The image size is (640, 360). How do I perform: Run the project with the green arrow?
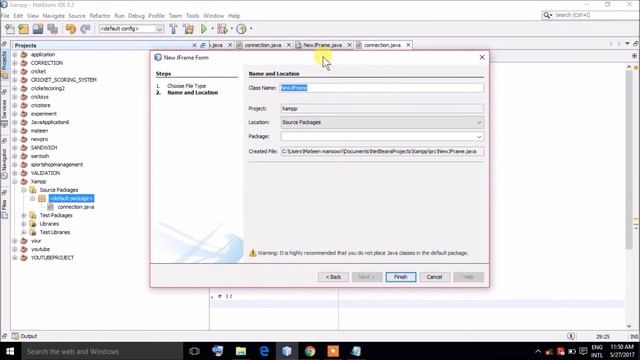pos(204,29)
